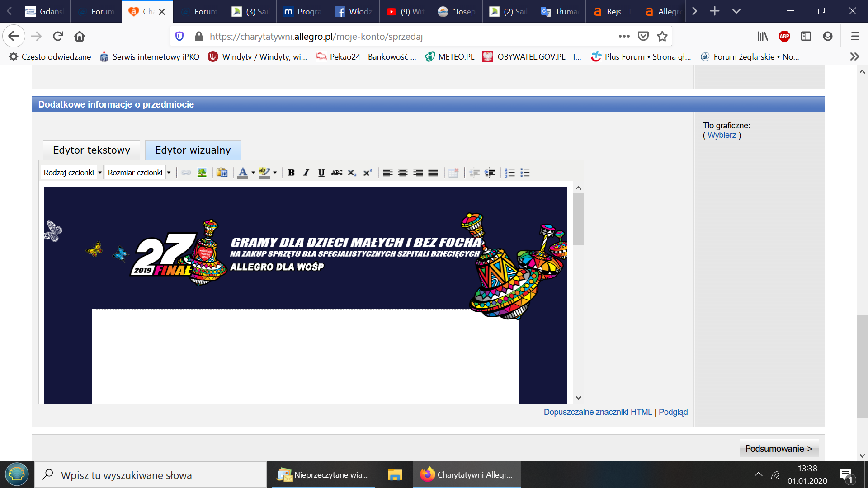Screen dimensions: 868x488
Task: Open the Firefox library icon
Action: pyautogui.click(x=763, y=36)
